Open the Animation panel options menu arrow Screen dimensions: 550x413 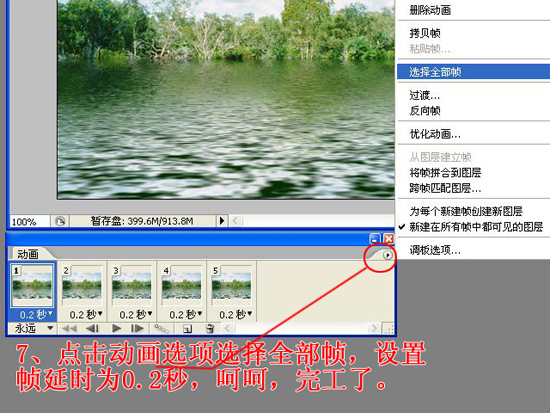tap(387, 255)
